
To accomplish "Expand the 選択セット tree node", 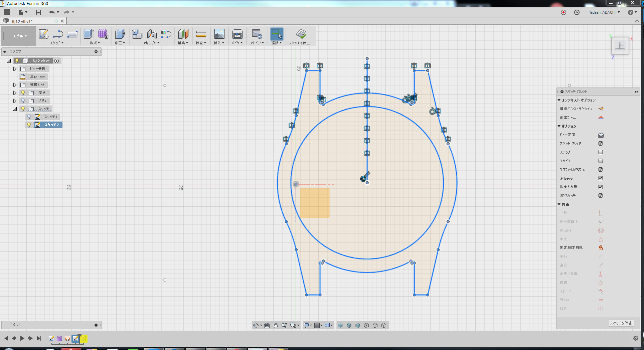I will click(x=15, y=85).
